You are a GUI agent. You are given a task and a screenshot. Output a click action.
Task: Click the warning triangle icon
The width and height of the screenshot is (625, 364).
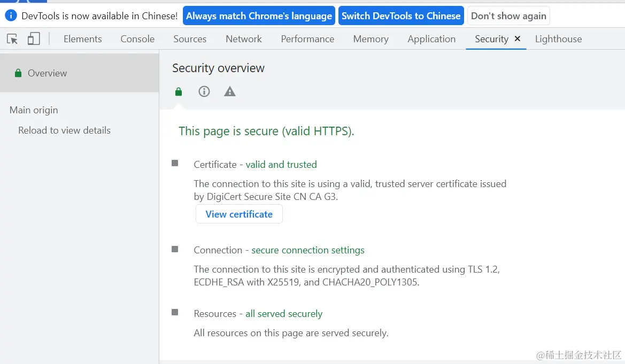click(x=230, y=92)
